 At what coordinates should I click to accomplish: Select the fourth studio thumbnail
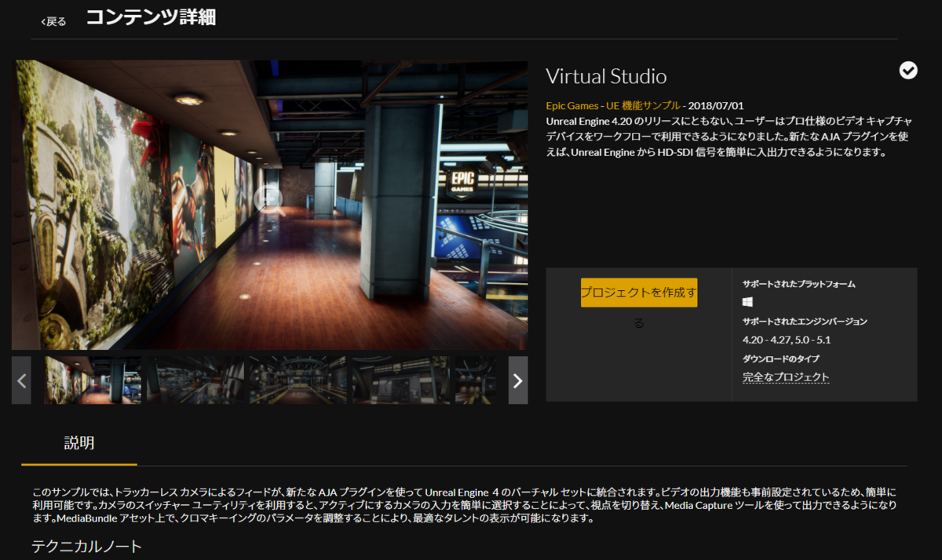401,380
